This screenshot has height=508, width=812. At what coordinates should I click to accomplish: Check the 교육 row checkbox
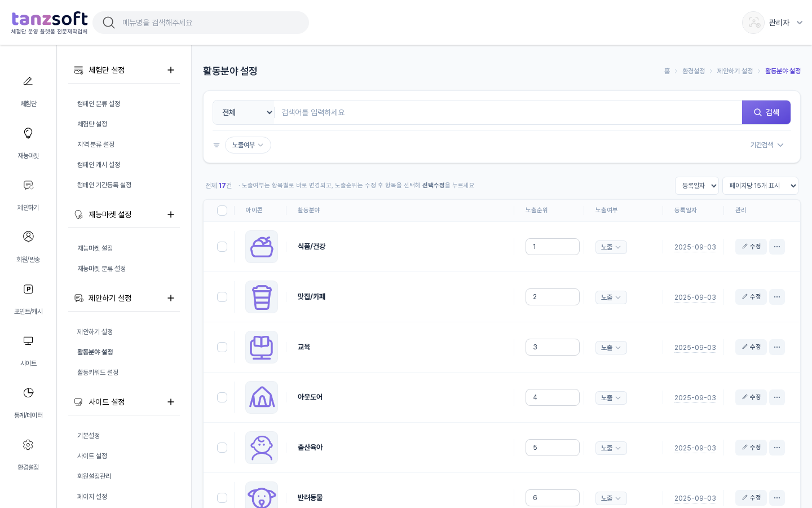(222, 347)
